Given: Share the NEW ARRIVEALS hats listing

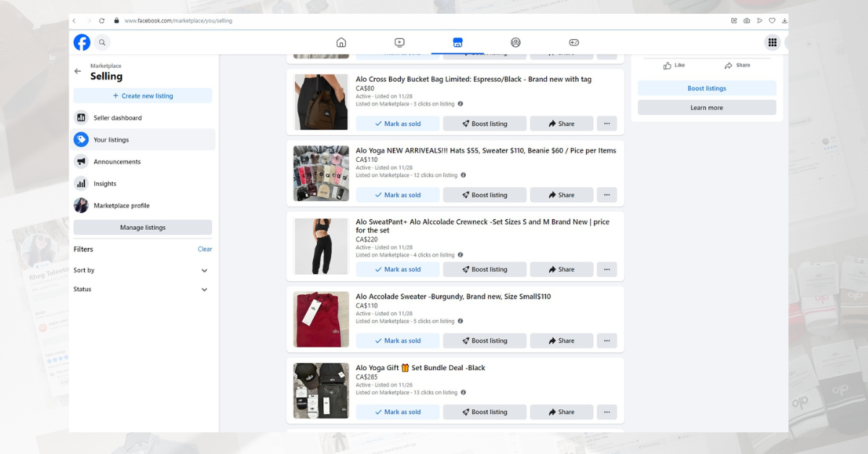Looking at the screenshot, I should [561, 195].
